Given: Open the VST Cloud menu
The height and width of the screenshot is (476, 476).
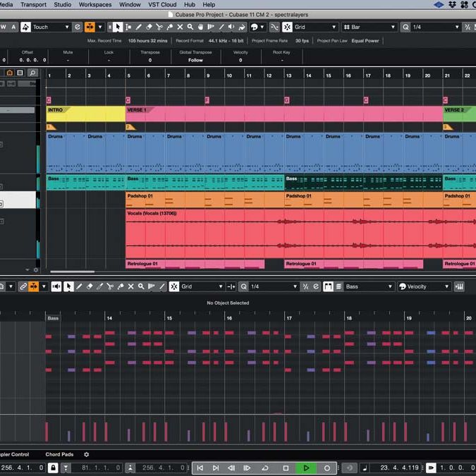Looking at the screenshot, I should tap(162, 4).
